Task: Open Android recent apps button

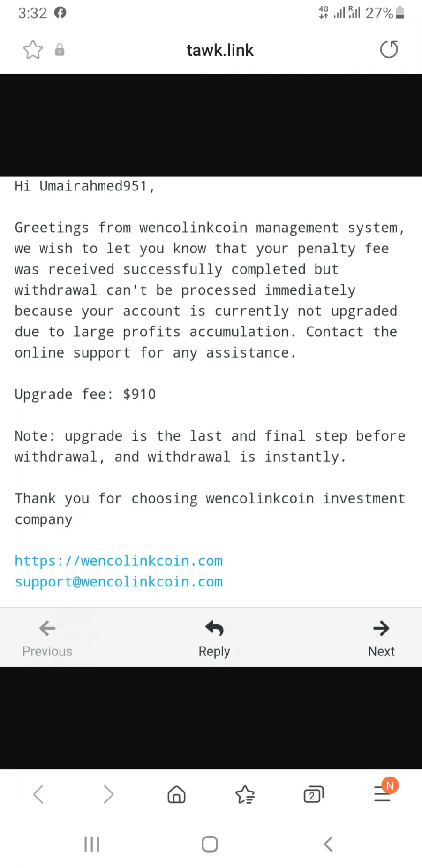Action: pos(92,844)
